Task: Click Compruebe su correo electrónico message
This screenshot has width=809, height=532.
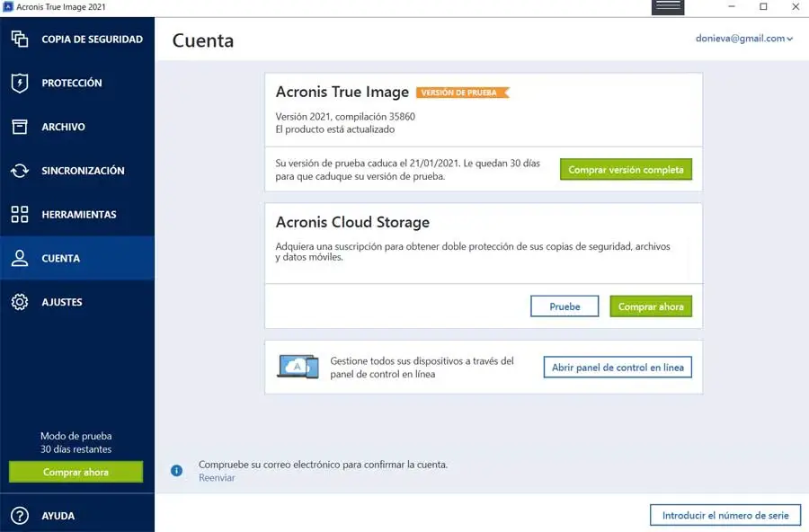Action: pos(323,465)
